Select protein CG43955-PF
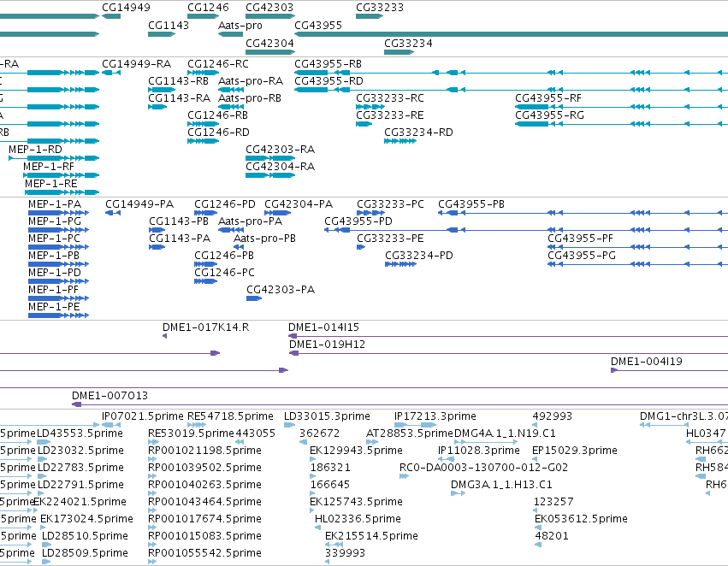The image size is (728, 566). [x=580, y=239]
